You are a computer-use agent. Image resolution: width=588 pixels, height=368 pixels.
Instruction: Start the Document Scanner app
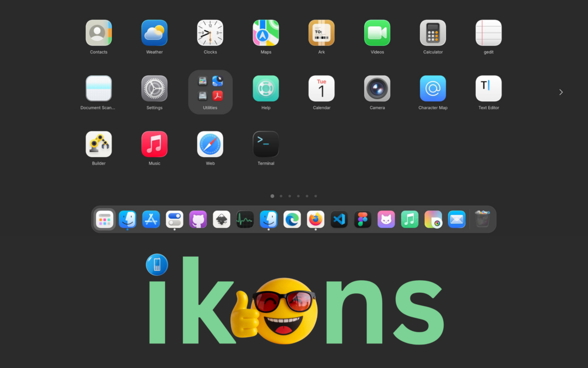tap(99, 88)
